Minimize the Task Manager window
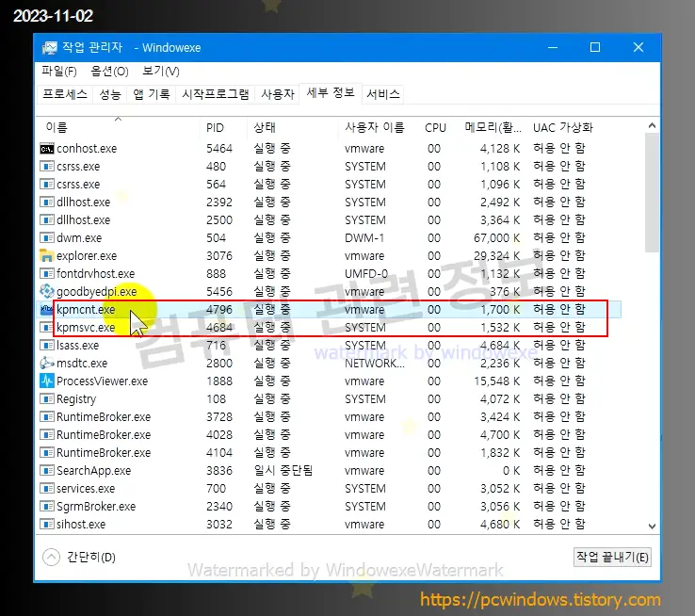695x616 pixels. click(553, 47)
